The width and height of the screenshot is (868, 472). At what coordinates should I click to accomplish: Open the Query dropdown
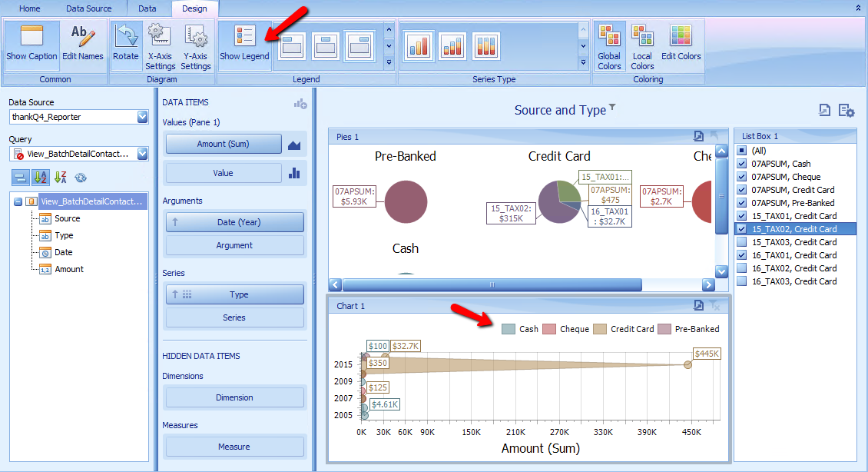142,154
